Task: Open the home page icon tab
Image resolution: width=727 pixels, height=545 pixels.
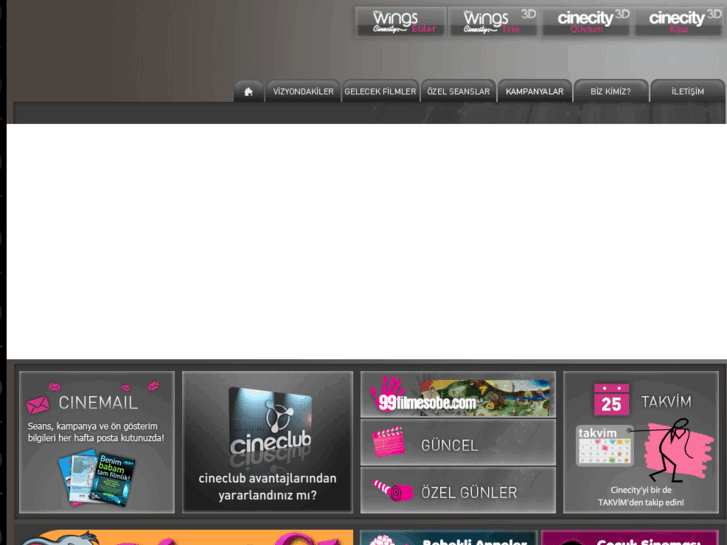Action: (x=249, y=91)
